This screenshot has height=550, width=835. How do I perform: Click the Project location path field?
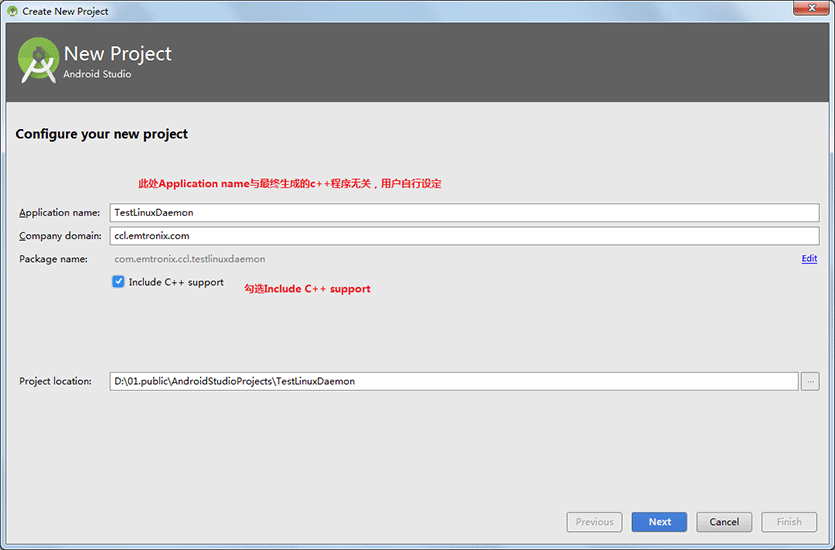pos(454,381)
